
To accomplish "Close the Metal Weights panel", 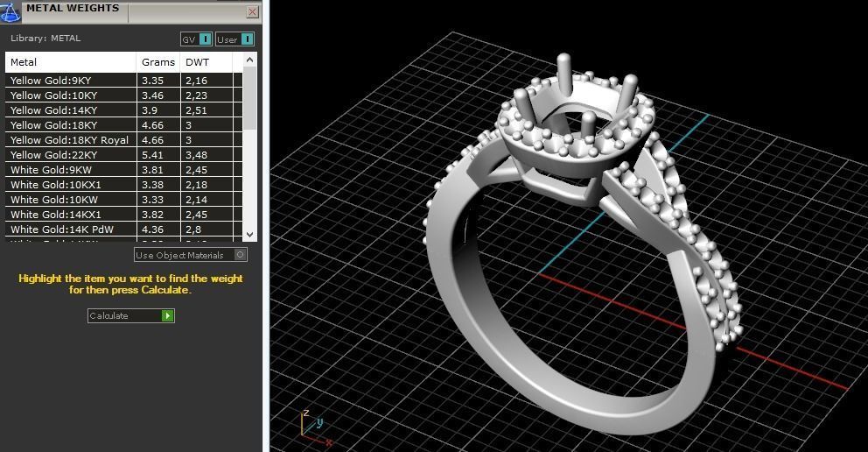I will point(252,11).
